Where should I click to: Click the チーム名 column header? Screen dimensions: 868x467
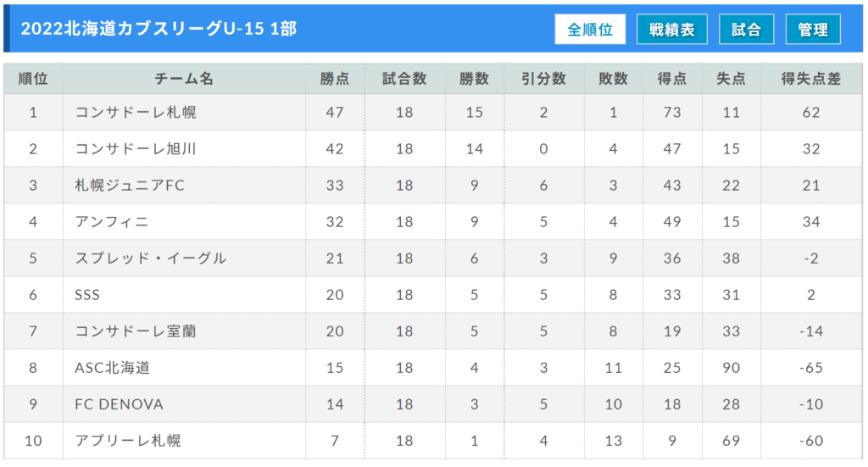(184, 79)
